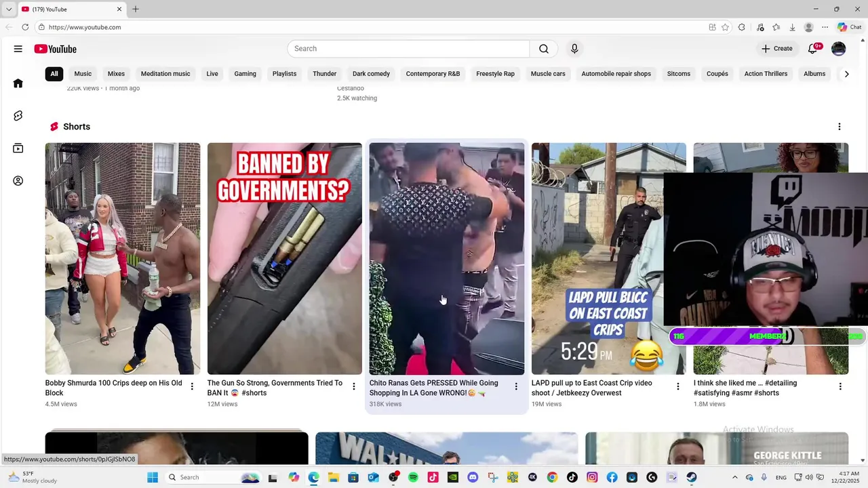Image resolution: width=868 pixels, height=488 pixels.
Task: Open the browser media control icon
Action: [x=760, y=27]
